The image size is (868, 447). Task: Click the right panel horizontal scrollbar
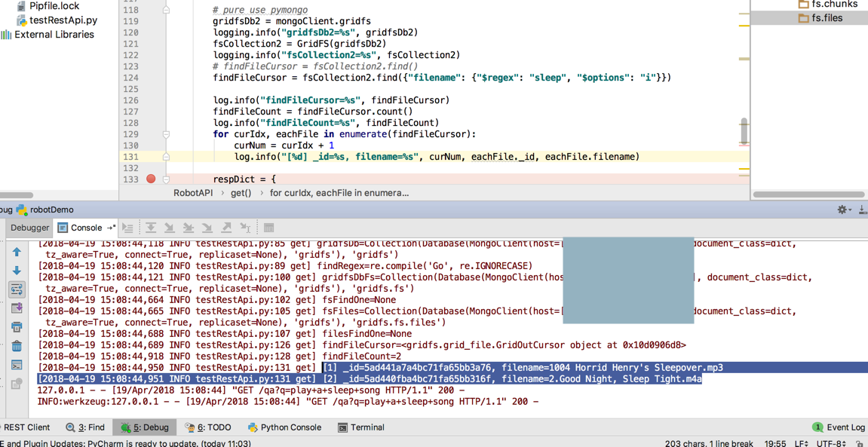(x=809, y=194)
